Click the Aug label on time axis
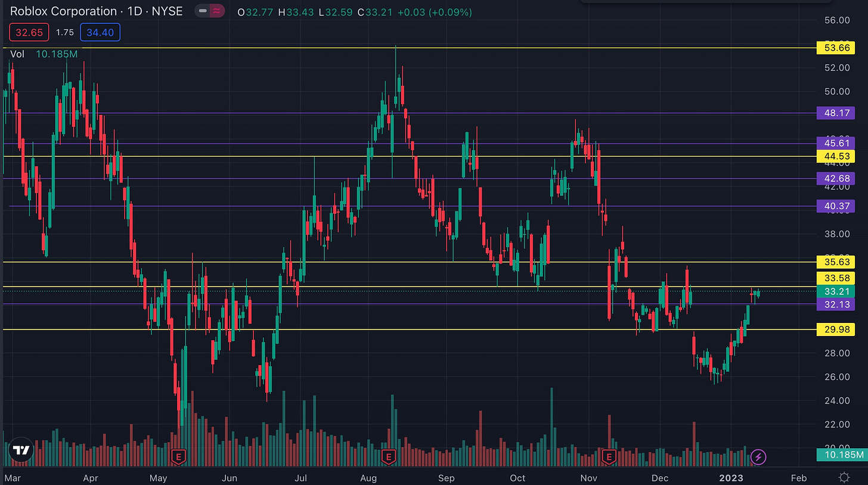 [x=369, y=478]
